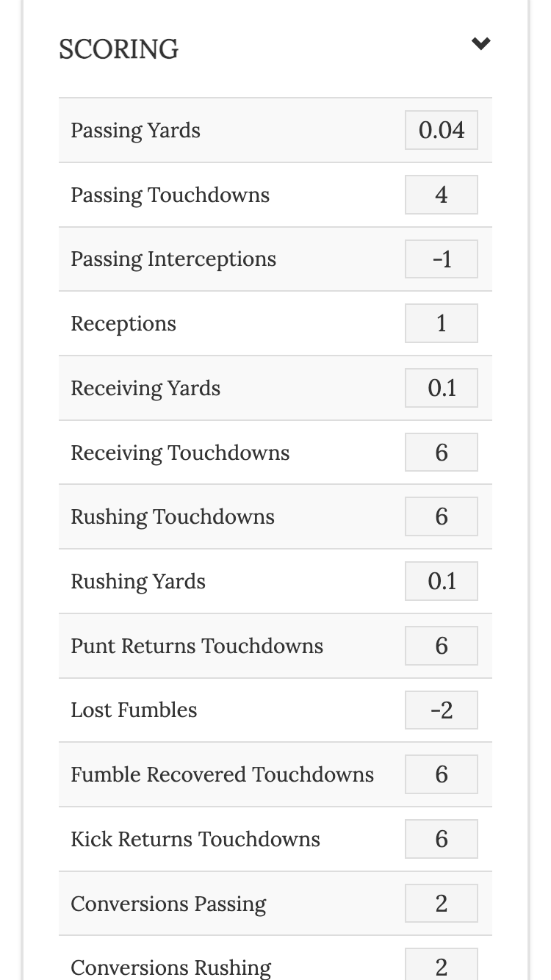
Task: Edit the Receiving Yards value of 0.1
Action: pyautogui.click(x=441, y=387)
